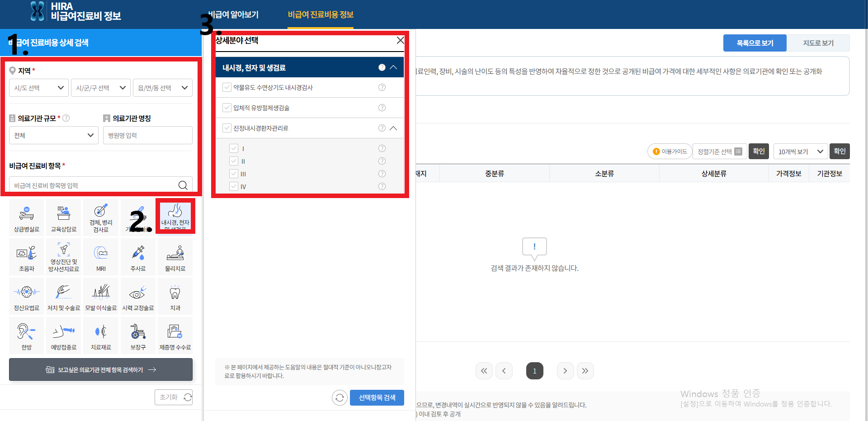Image resolution: width=868 pixels, height=421 pixels.
Task: Select the 검체, 병리 검사료 category icon
Action: (101, 218)
